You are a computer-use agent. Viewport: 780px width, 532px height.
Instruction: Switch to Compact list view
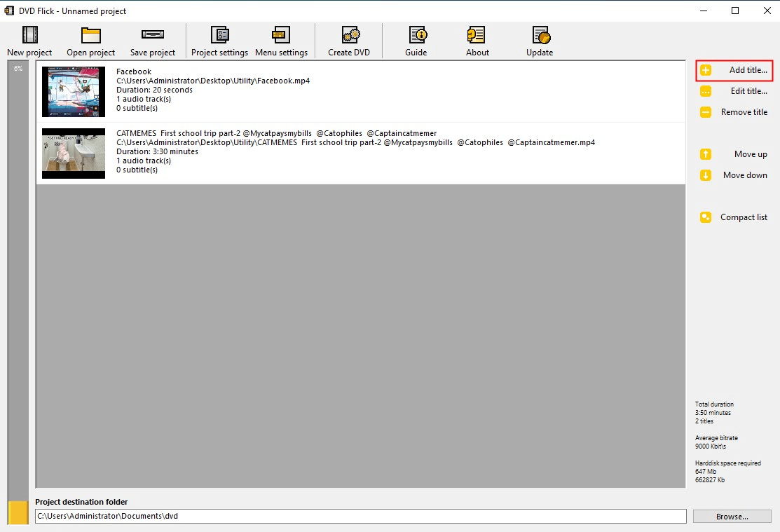[734, 217]
